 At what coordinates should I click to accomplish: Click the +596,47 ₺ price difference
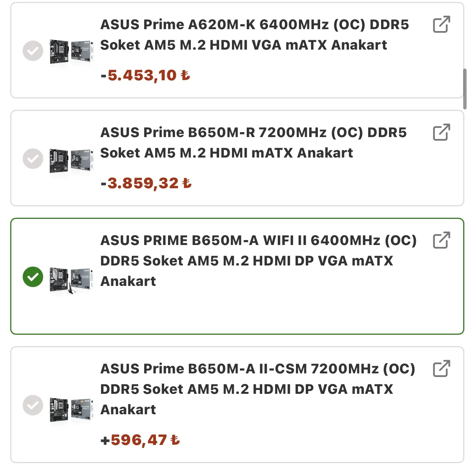(x=140, y=440)
